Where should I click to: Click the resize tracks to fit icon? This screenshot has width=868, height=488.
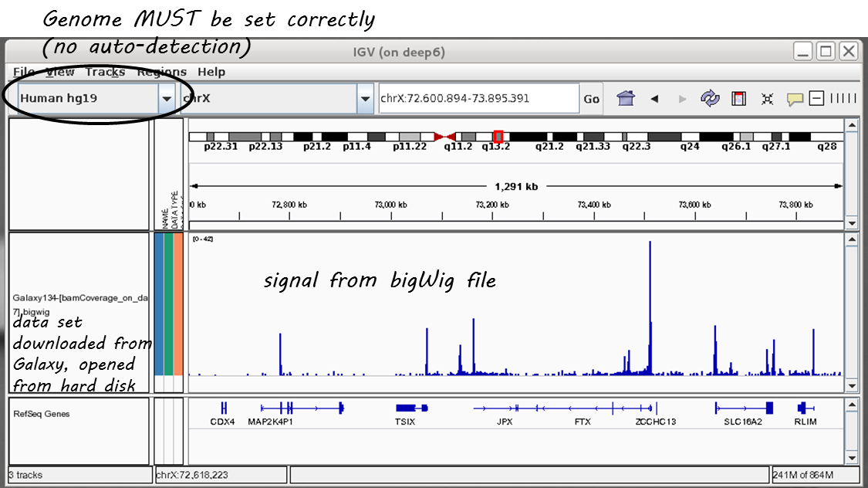point(767,99)
